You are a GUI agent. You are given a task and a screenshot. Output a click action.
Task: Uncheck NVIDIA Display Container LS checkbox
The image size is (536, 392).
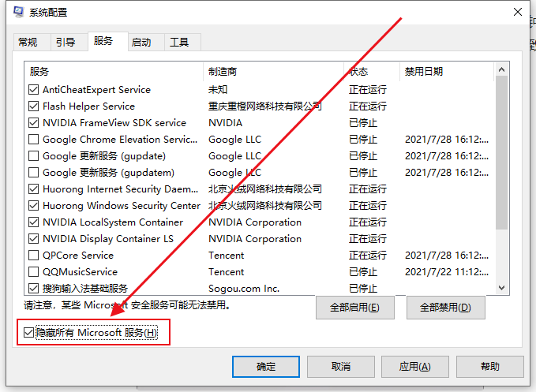coord(33,239)
